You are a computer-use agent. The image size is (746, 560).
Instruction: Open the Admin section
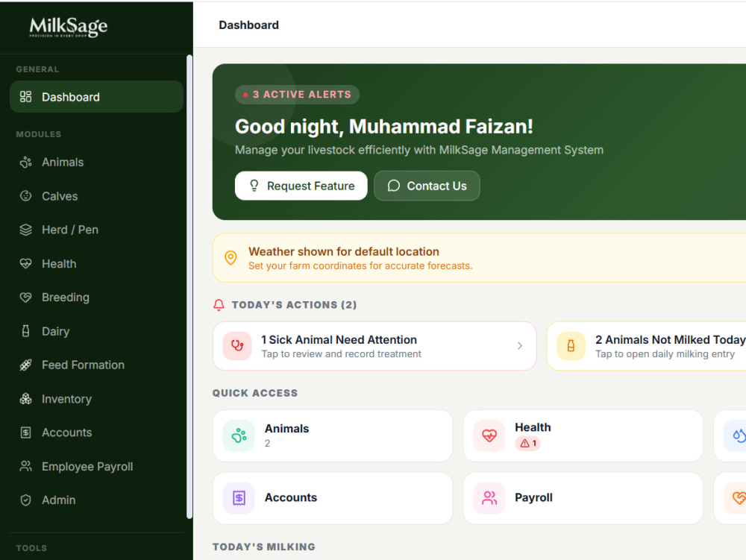coord(96,500)
